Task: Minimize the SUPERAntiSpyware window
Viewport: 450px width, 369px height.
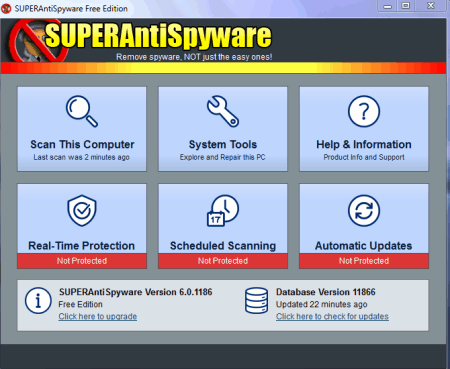Action: point(387,6)
